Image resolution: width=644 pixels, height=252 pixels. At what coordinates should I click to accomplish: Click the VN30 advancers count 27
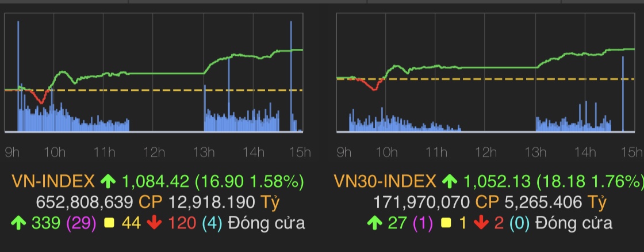point(397,223)
